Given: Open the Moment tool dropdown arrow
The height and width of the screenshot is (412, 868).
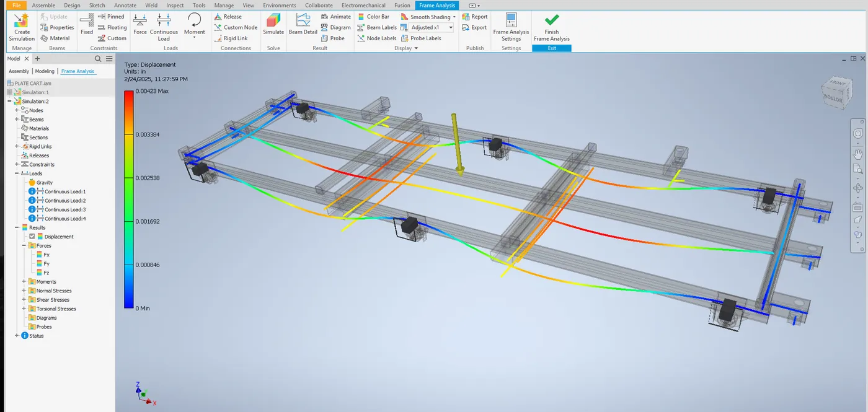Looking at the screenshot, I should (x=194, y=38).
